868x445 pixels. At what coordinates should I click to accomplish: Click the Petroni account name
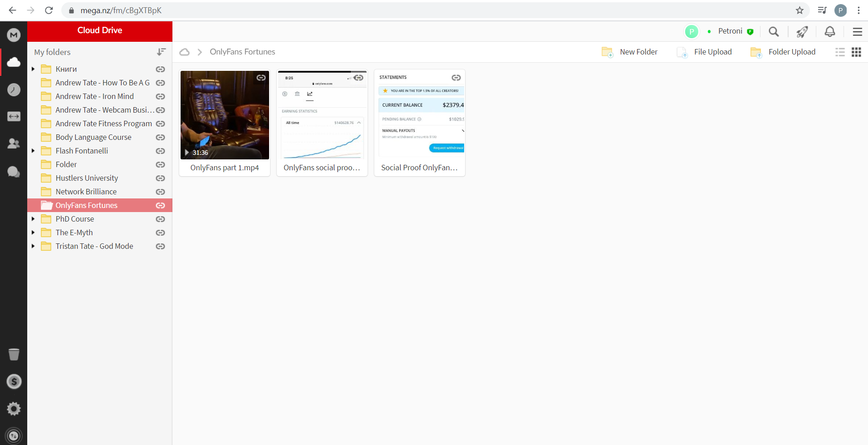(x=730, y=31)
